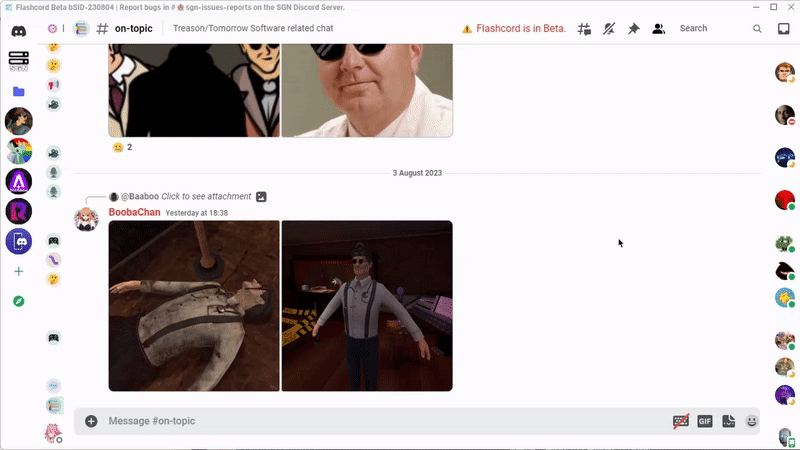Image resolution: width=800 pixels, height=450 pixels.
Task: Click the on-topic channel name
Action: click(x=134, y=29)
